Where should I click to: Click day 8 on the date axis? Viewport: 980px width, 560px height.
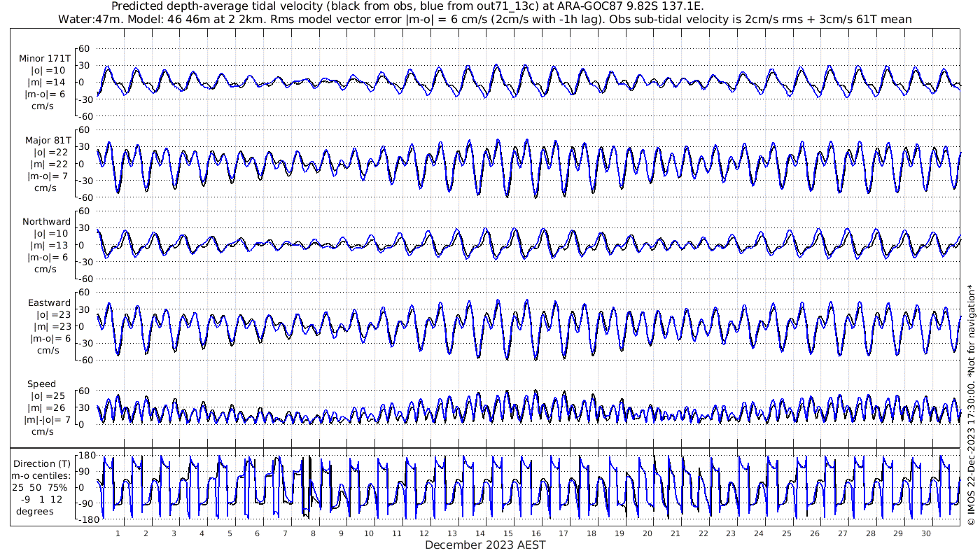(x=313, y=534)
